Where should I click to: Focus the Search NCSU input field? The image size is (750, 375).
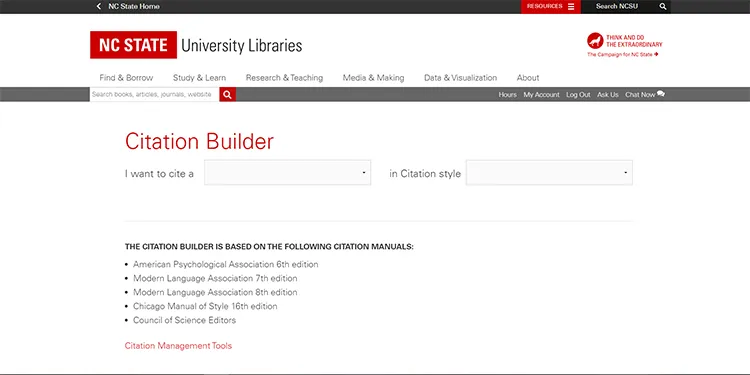(x=617, y=6)
